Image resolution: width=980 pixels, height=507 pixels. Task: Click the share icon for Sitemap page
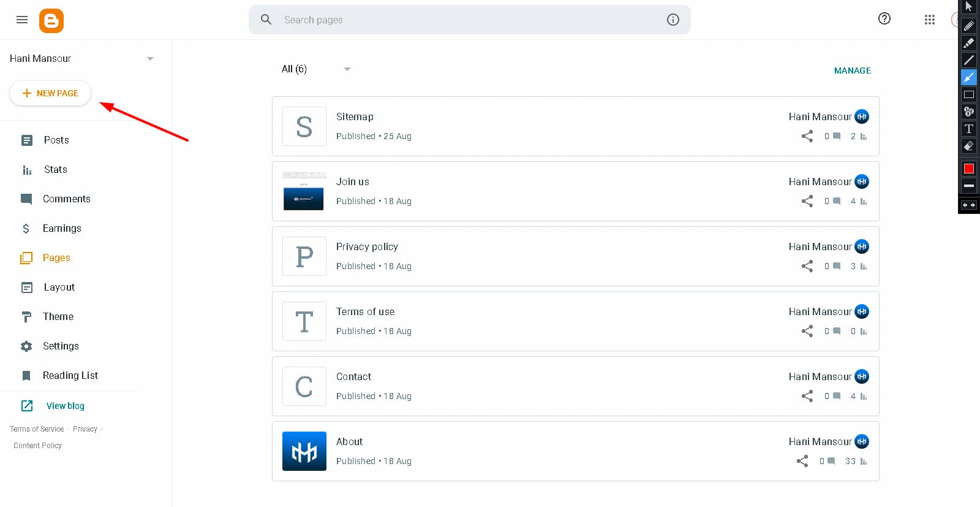[x=807, y=136]
